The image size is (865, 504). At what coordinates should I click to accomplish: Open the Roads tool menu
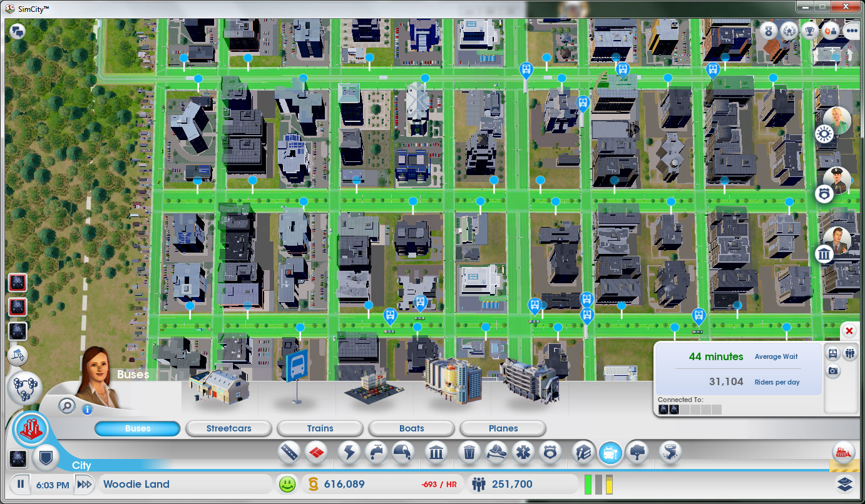click(x=289, y=452)
